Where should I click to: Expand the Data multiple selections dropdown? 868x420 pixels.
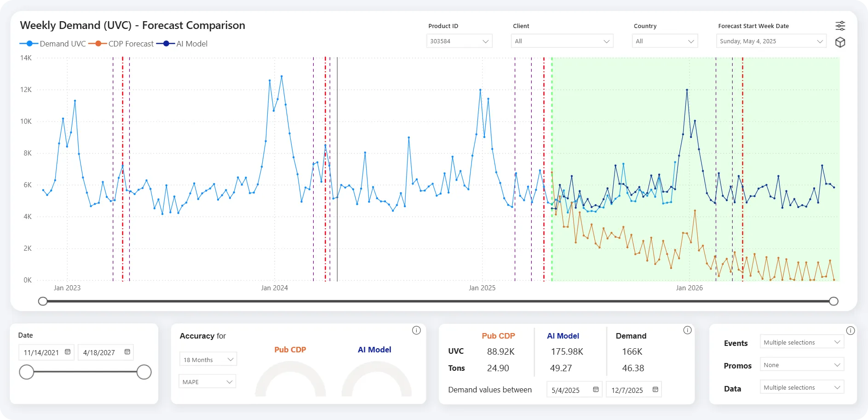coord(802,387)
